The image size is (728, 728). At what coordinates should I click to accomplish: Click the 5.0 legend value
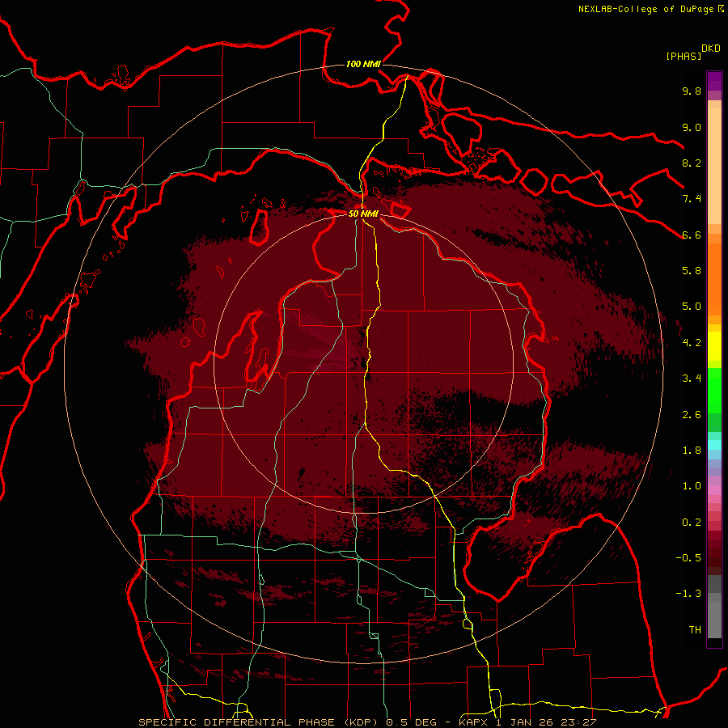click(x=692, y=307)
